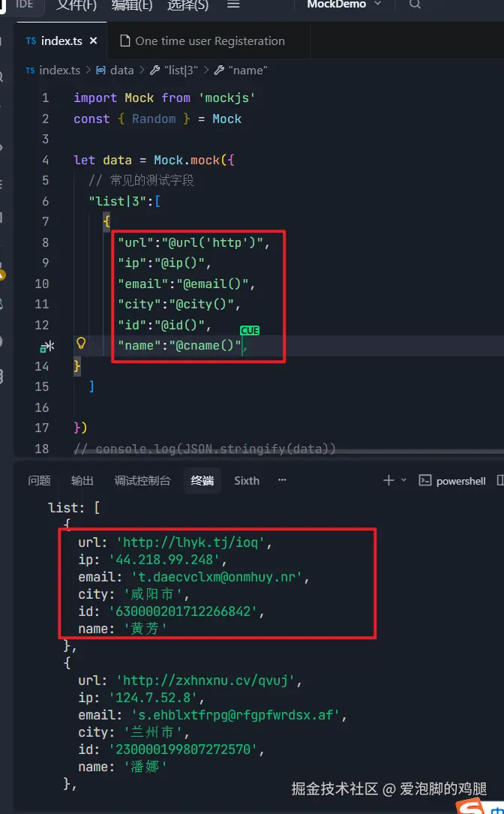Select the "list|3" breadcrumb segment
Screen dimensions: 504x814
click(x=181, y=70)
